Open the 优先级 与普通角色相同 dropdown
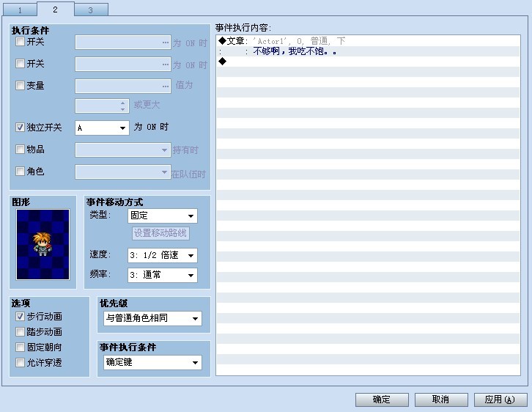Screen dimensions: 532x412 coord(152,318)
